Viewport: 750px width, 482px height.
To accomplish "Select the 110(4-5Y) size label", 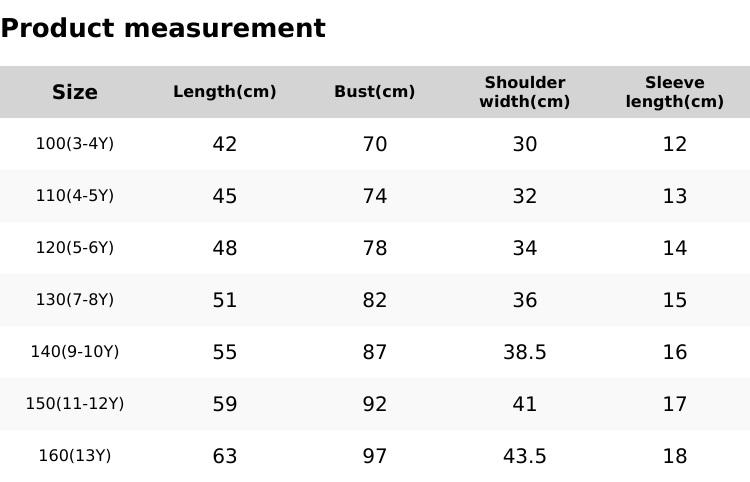I will [x=75, y=196].
